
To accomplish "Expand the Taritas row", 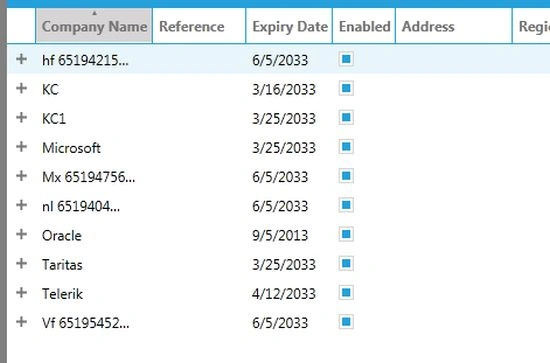I will point(21,263).
